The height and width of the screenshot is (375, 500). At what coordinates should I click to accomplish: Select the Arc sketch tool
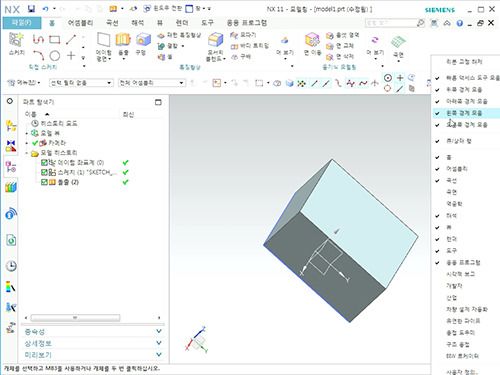point(39,55)
